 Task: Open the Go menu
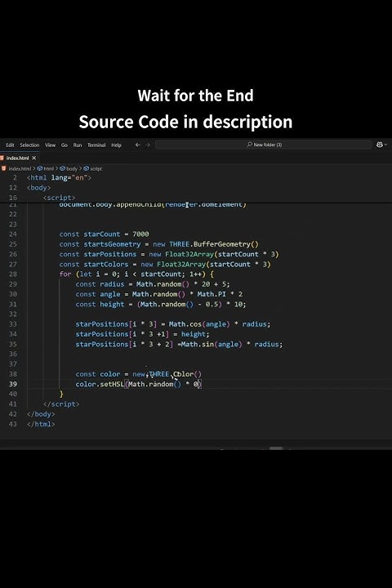(65, 145)
